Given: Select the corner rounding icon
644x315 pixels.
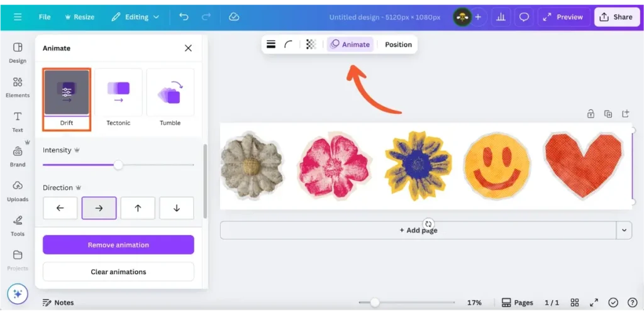Looking at the screenshot, I should [289, 45].
